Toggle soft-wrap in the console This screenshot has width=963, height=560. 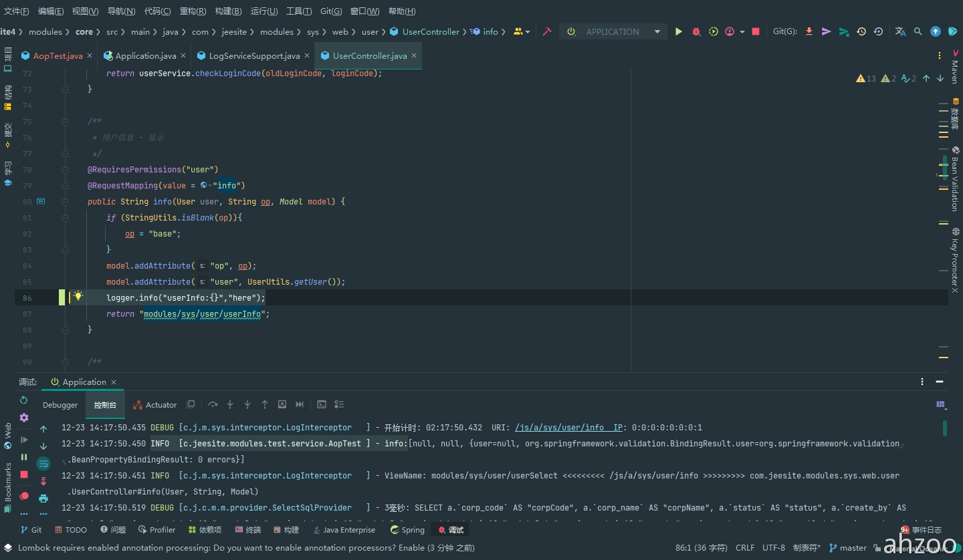[x=43, y=464]
